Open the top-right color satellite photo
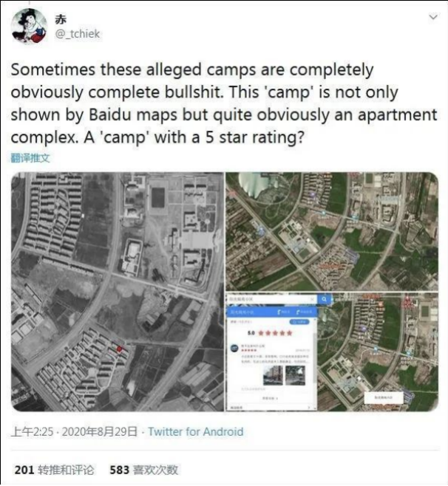Viewport: 448px width, 486px height. pyautogui.click(x=332, y=231)
